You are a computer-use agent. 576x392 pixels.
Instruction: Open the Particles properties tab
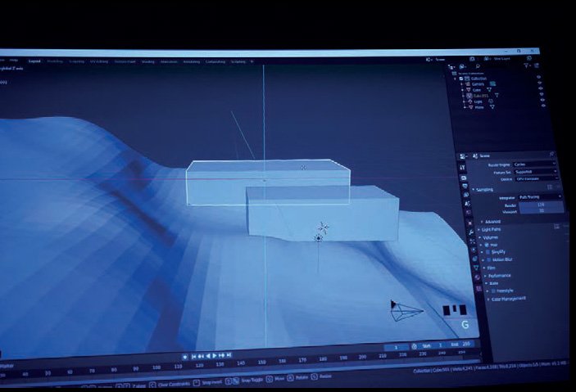(473, 241)
